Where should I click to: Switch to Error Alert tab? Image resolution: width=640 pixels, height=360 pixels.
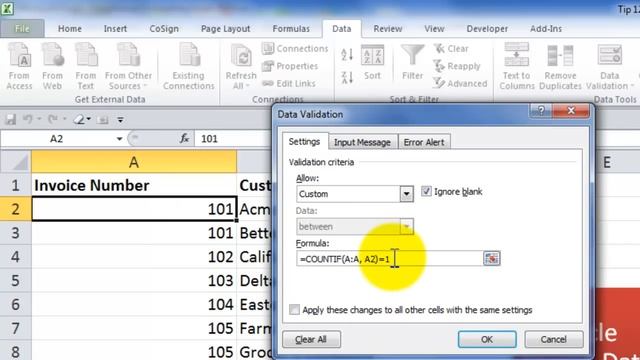tap(424, 142)
